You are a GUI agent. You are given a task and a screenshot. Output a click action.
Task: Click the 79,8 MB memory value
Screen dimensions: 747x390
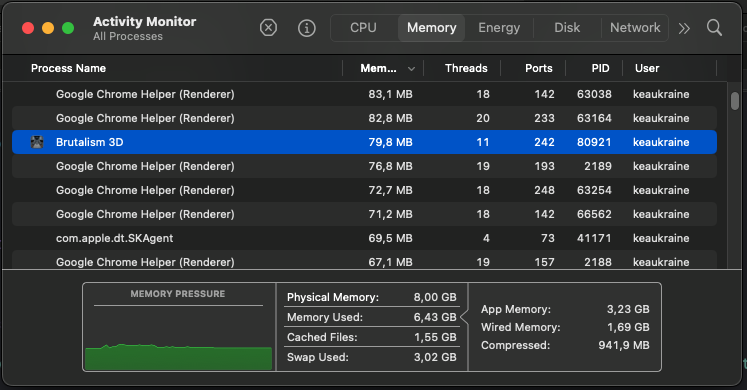(390, 142)
